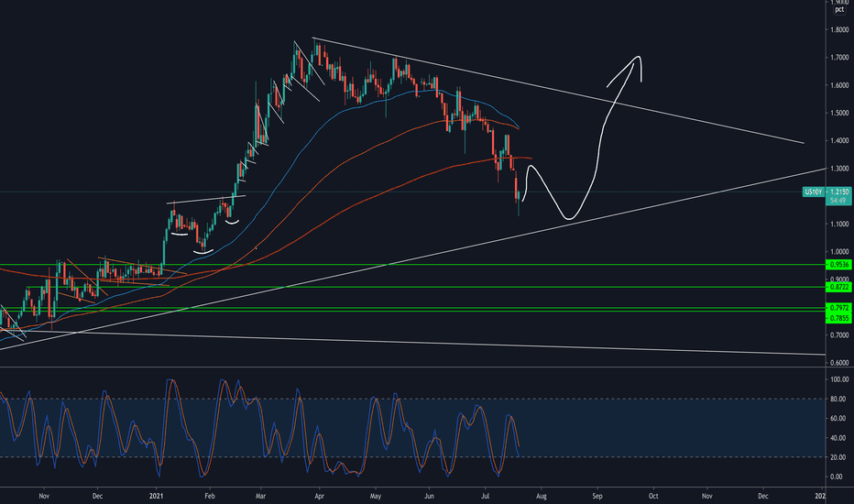This screenshot has width=854, height=504.
Task: Click the 60.00 oscillator scale label
Action: tap(838, 419)
